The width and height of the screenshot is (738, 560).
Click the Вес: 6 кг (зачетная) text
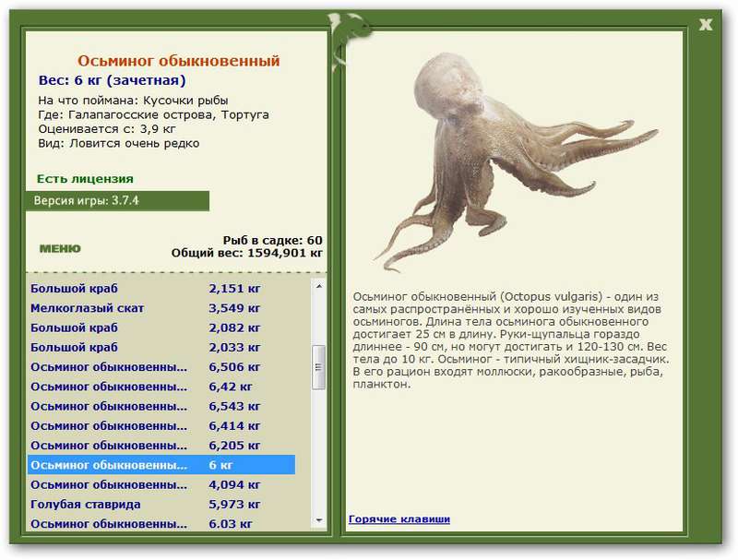coord(112,80)
